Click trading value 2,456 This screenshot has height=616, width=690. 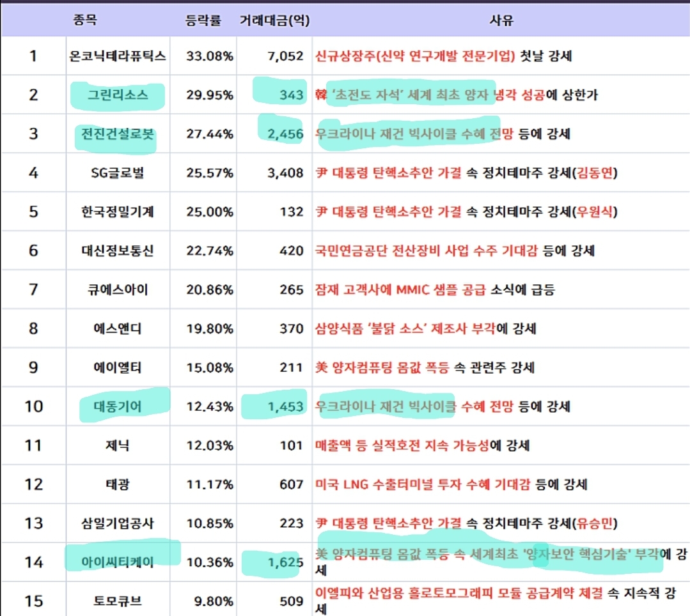click(285, 134)
